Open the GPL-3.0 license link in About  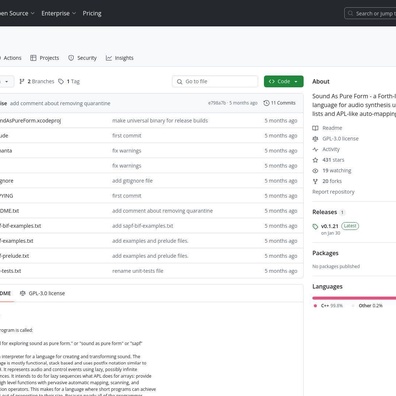tap(340, 139)
